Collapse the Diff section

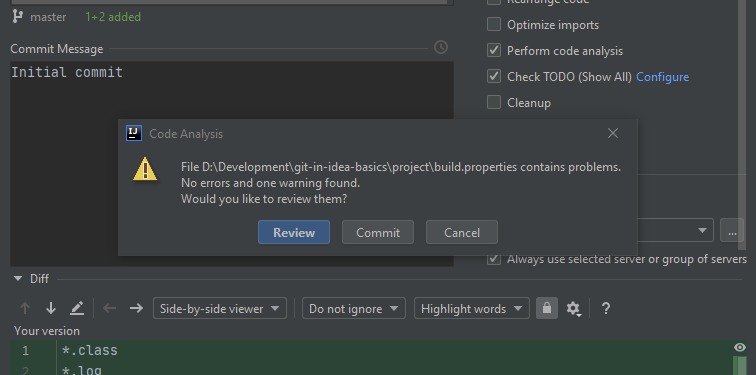[18, 279]
